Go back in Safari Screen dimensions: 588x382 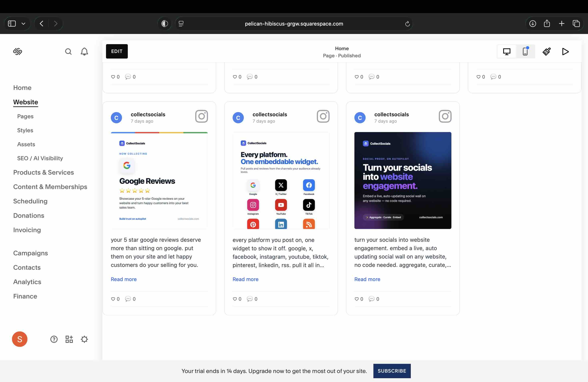point(42,23)
